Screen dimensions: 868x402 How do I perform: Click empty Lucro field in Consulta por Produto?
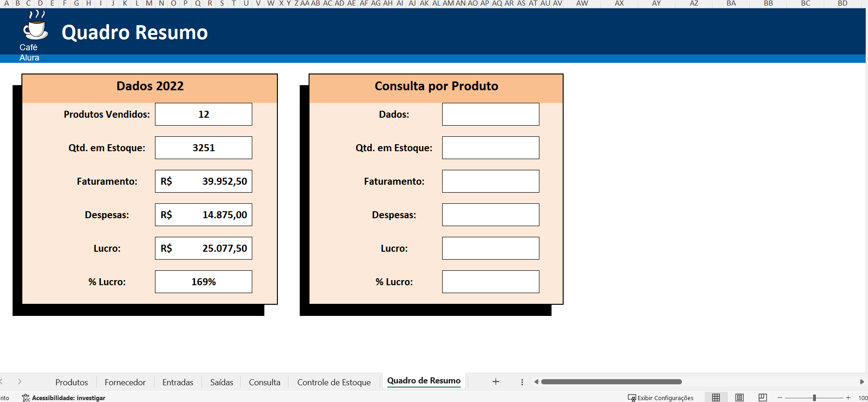point(491,248)
